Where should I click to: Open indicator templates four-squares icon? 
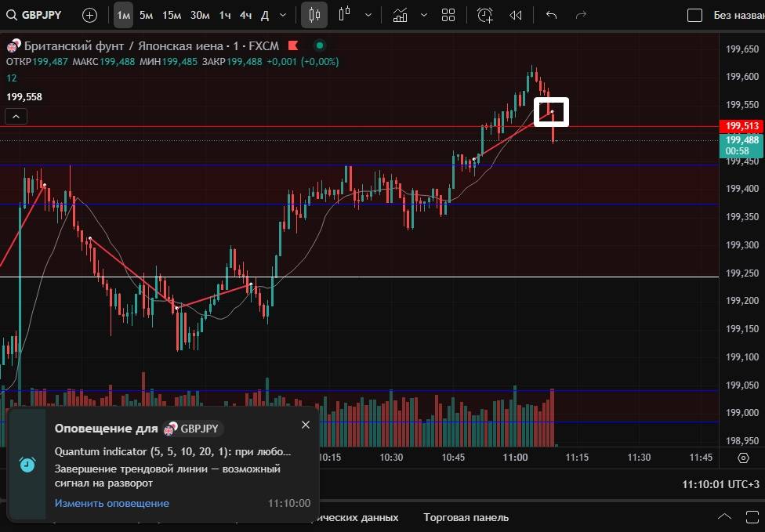pos(448,15)
